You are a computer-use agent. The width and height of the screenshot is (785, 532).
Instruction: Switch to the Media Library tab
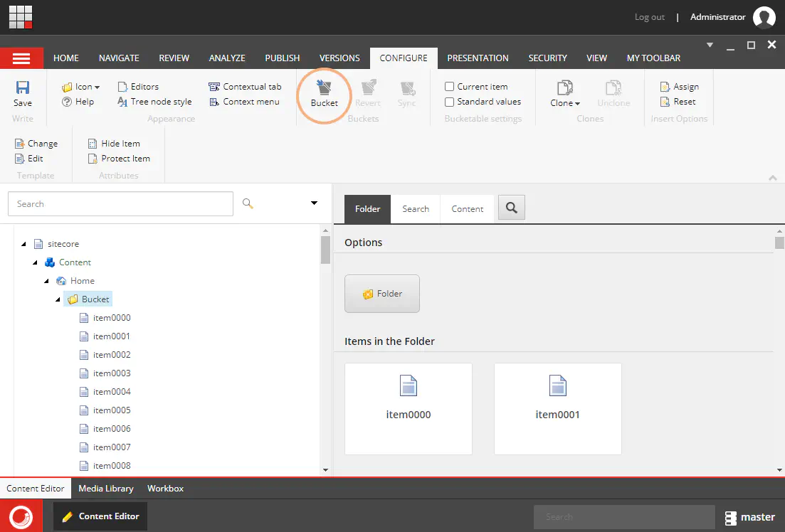[106, 489]
